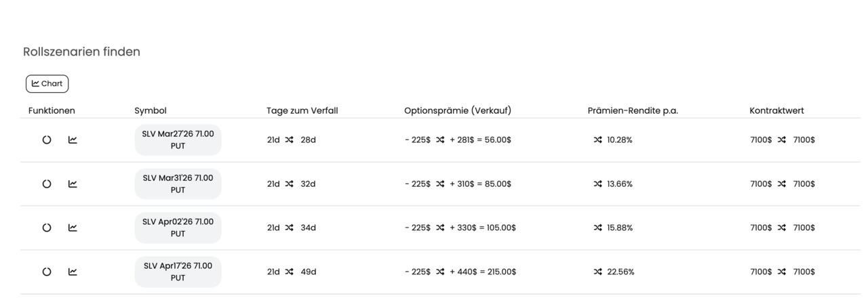This screenshot has width=868, height=302.
Task: Select the SLV Mar27'26 71.00 PUT symbol badge
Action: pos(178,140)
